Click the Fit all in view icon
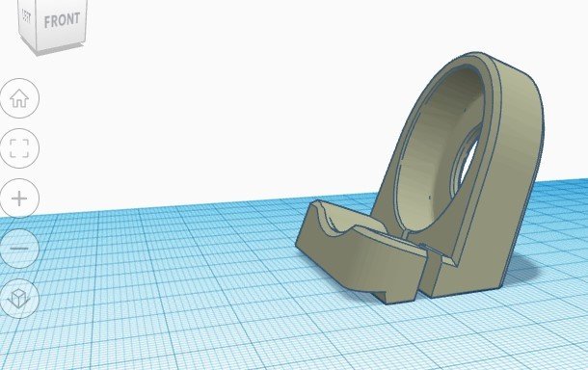Image resolution: width=588 pixels, height=370 pixels. pos(19,148)
